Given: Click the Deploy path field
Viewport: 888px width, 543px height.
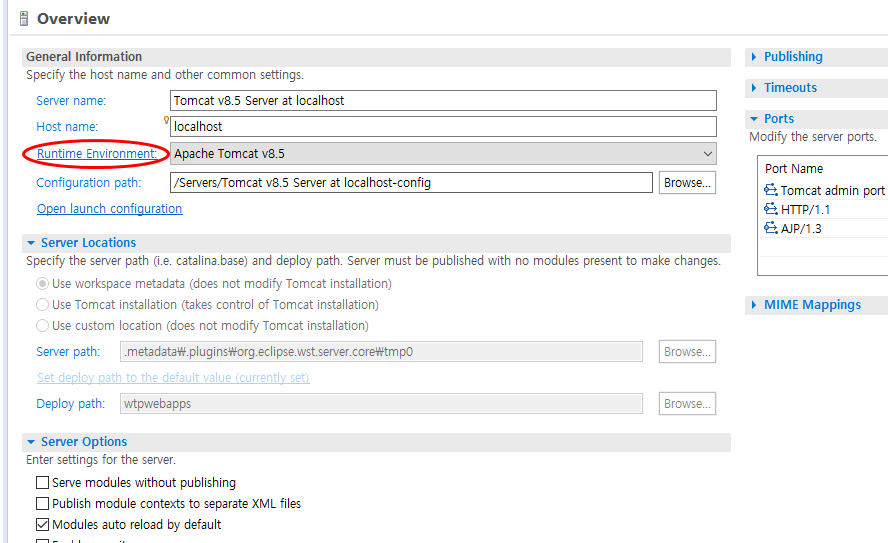Looking at the screenshot, I should coord(381,403).
